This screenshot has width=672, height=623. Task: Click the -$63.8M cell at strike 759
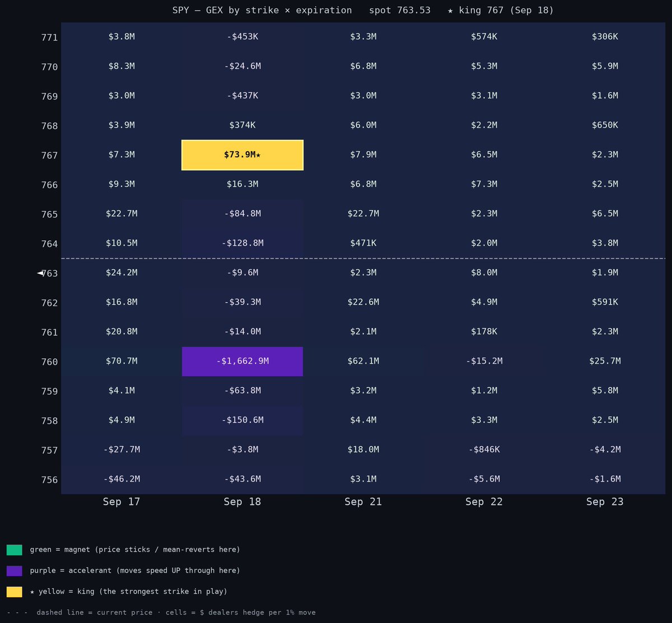(242, 391)
